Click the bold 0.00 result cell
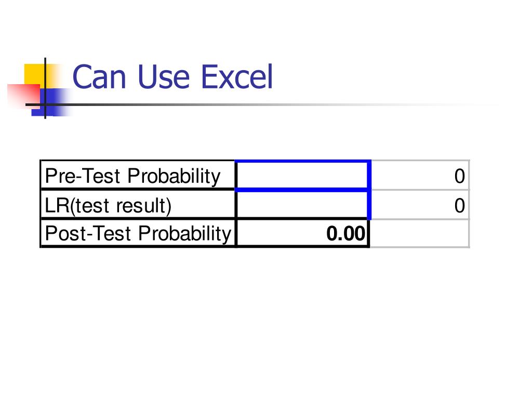 click(302, 234)
